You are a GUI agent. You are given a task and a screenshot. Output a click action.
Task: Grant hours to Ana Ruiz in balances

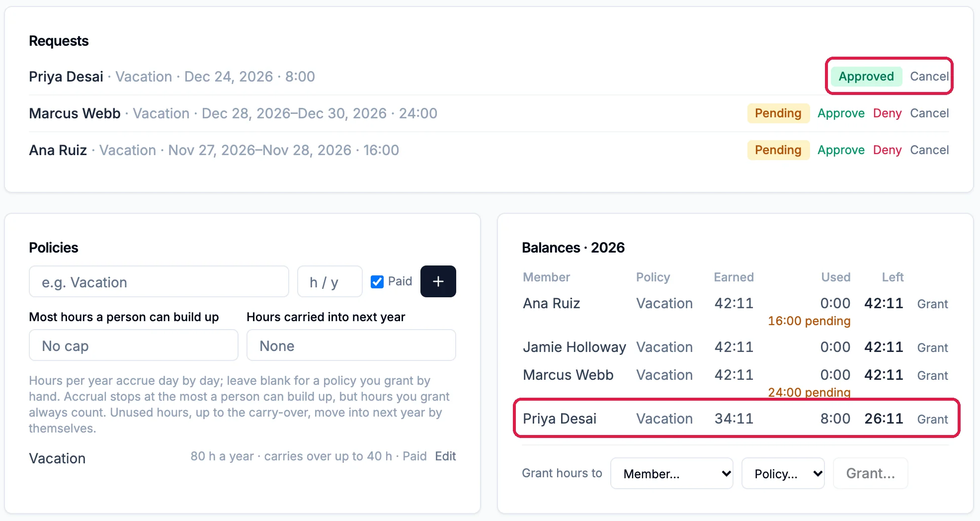[932, 304]
